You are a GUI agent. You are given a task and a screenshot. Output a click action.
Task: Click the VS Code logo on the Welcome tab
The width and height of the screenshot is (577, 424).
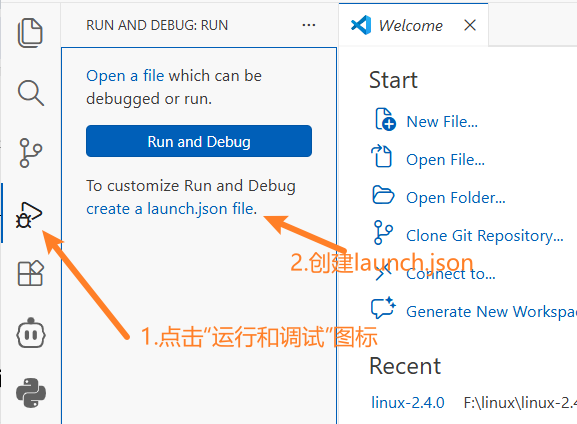click(x=361, y=25)
